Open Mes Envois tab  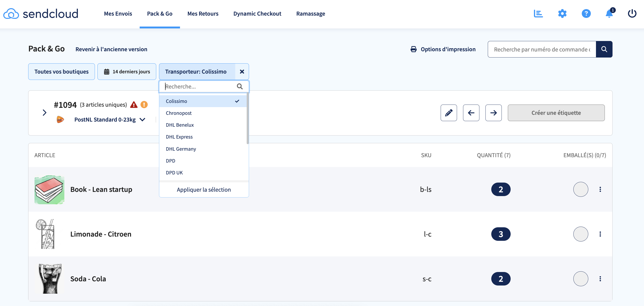(x=118, y=14)
